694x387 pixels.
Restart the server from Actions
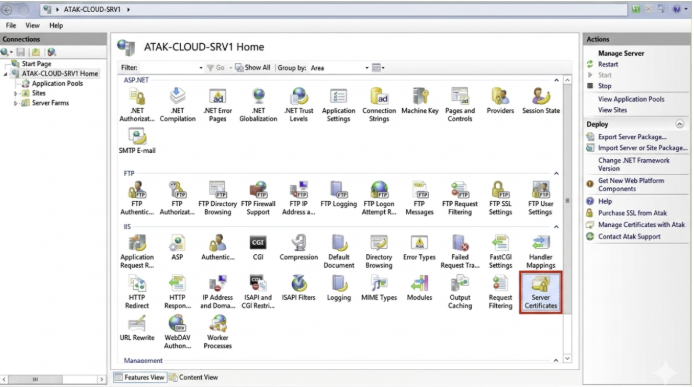[x=608, y=64]
